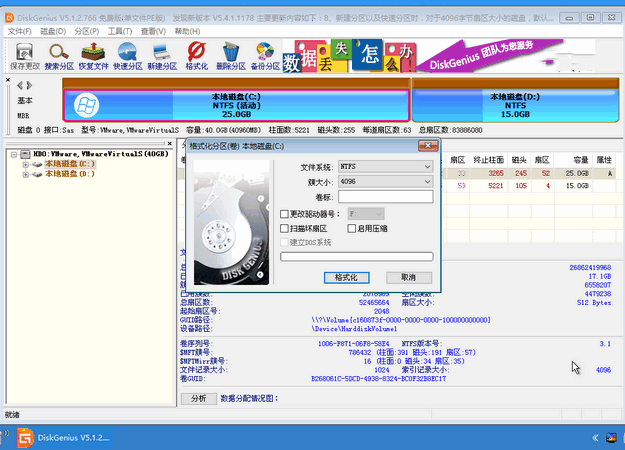The width and height of the screenshot is (625, 450).
Task: Click the HD0 disk drive icon in tree
Action: [x=26, y=154]
